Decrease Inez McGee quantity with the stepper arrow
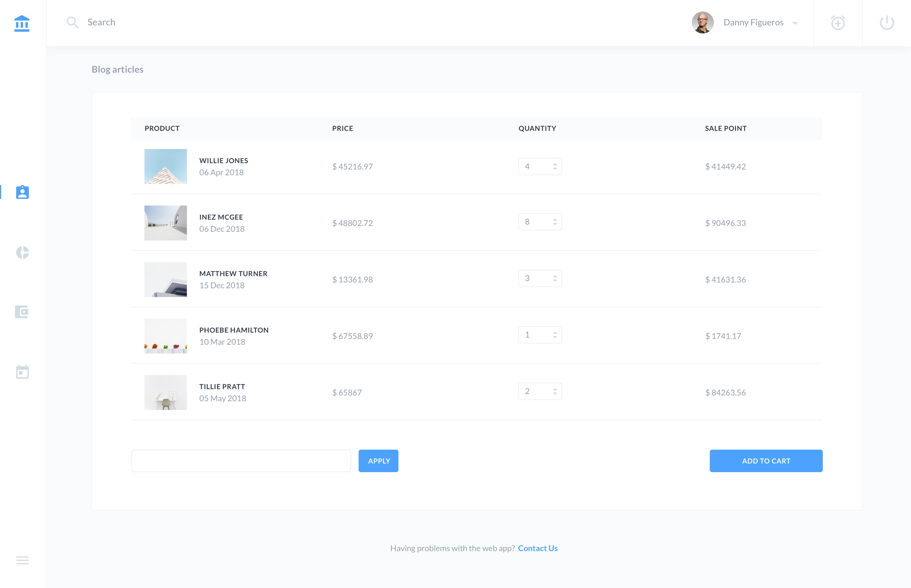Image resolution: width=911 pixels, height=588 pixels. [555, 224]
